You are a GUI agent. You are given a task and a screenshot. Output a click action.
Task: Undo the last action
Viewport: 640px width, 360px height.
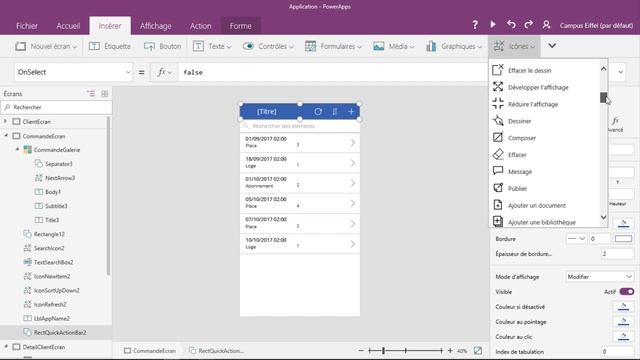coord(511,25)
